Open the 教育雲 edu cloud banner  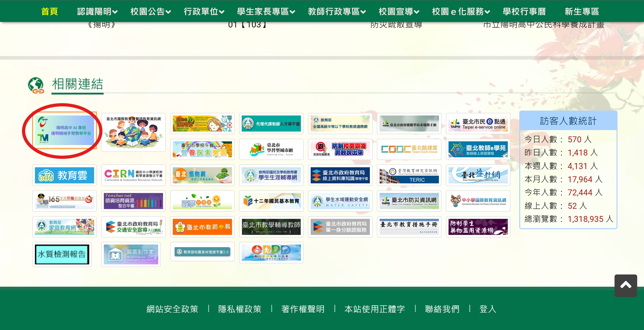64,175
